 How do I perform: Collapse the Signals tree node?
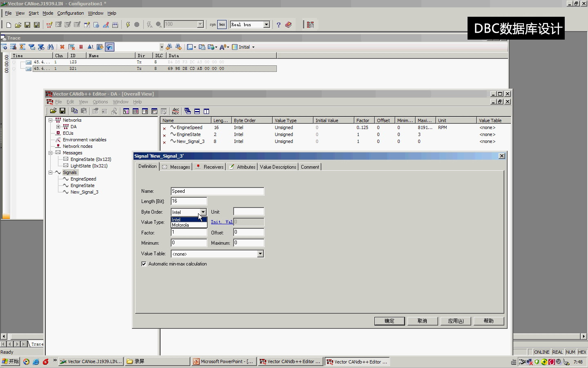pyautogui.click(x=51, y=172)
